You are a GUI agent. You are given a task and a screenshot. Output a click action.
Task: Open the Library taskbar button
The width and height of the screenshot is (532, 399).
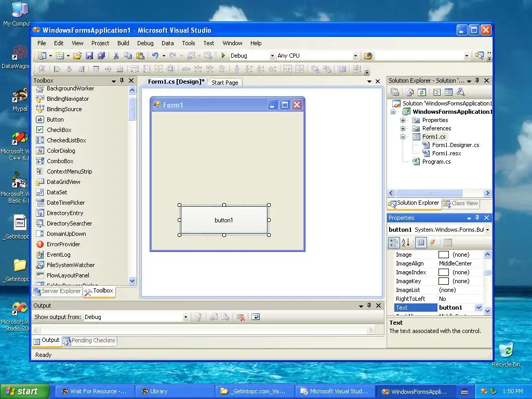(x=175, y=391)
